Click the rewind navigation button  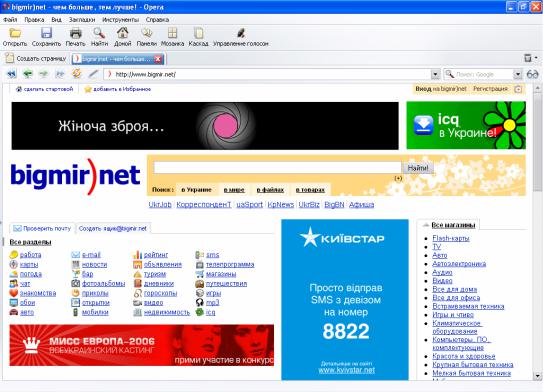pyautogui.click(x=11, y=74)
